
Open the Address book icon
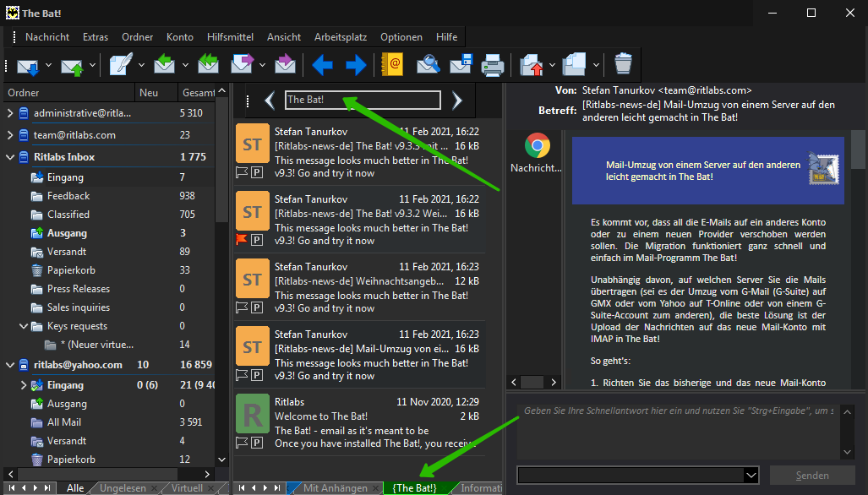click(392, 65)
